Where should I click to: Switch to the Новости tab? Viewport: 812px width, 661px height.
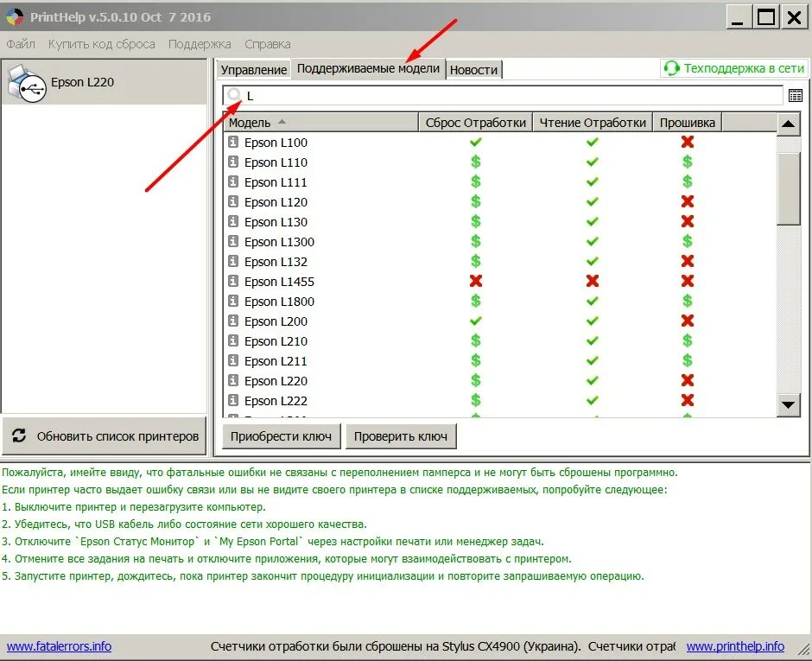coord(473,70)
